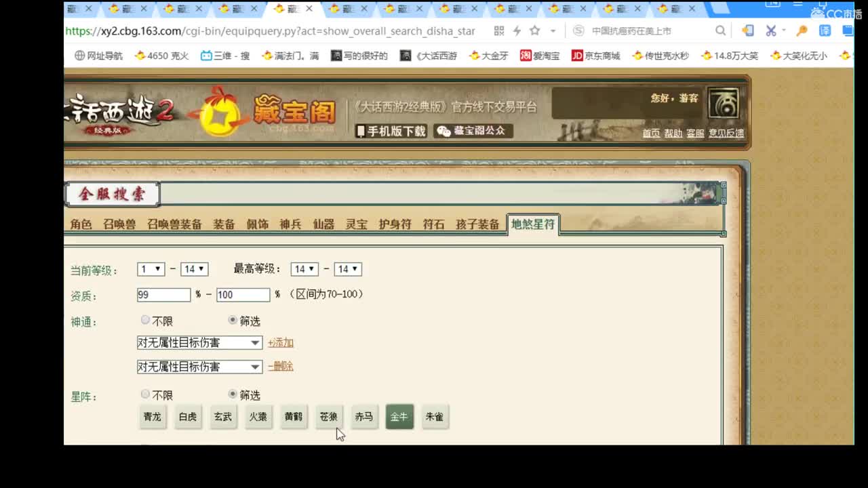This screenshot has width=868, height=488.
Task: Open the 三维 - 搜 bookmark
Action: pyautogui.click(x=225, y=56)
